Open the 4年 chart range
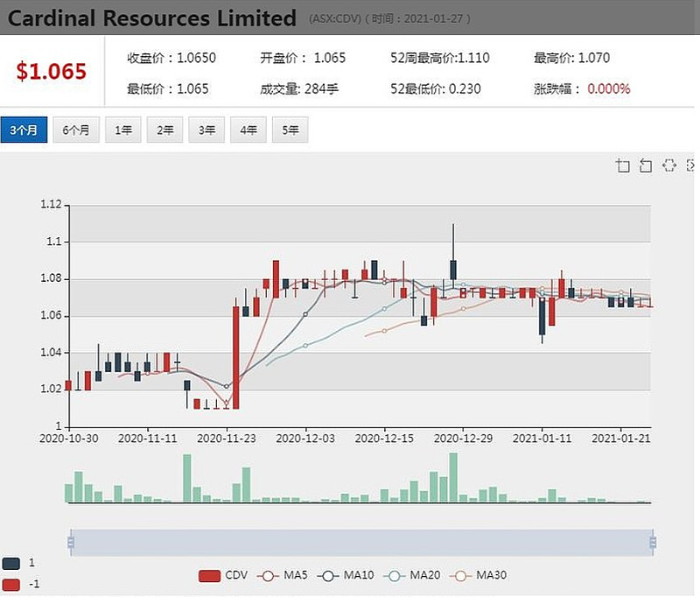This screenshot has width=700, height=597. (248, 130)
